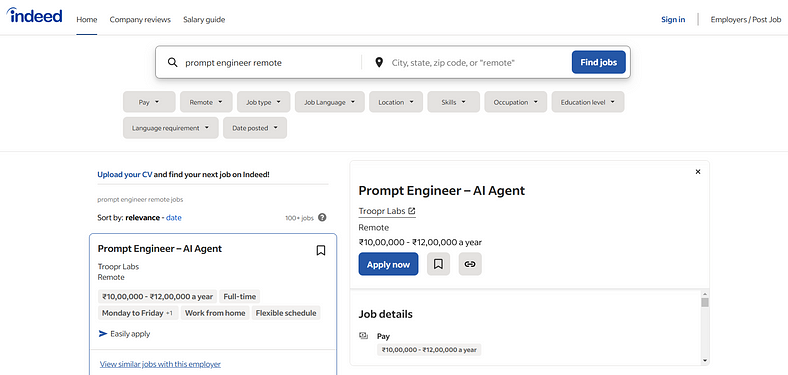Screen dimensions: 788x375
Task: Click the job details scrollbar thumb
Action: (705, 302)
